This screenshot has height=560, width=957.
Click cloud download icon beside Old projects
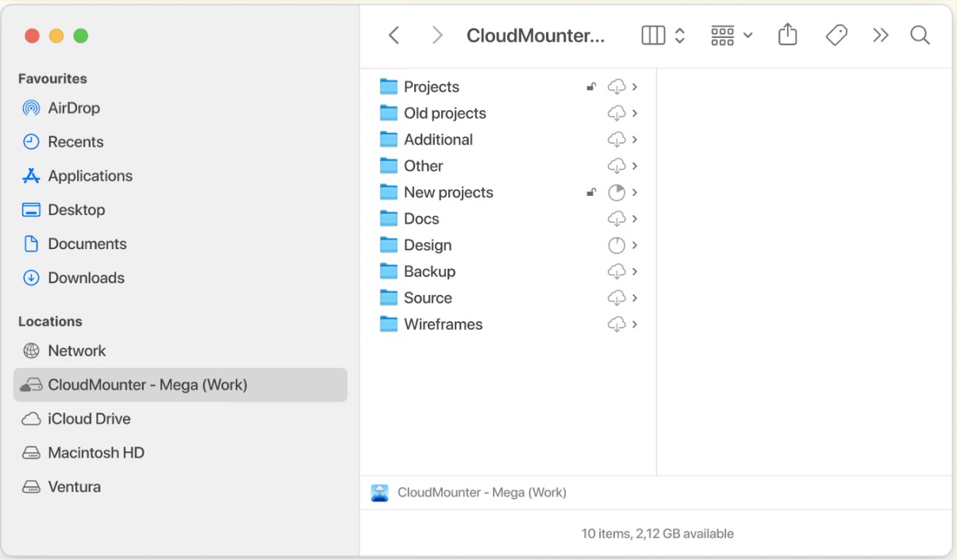617,113
